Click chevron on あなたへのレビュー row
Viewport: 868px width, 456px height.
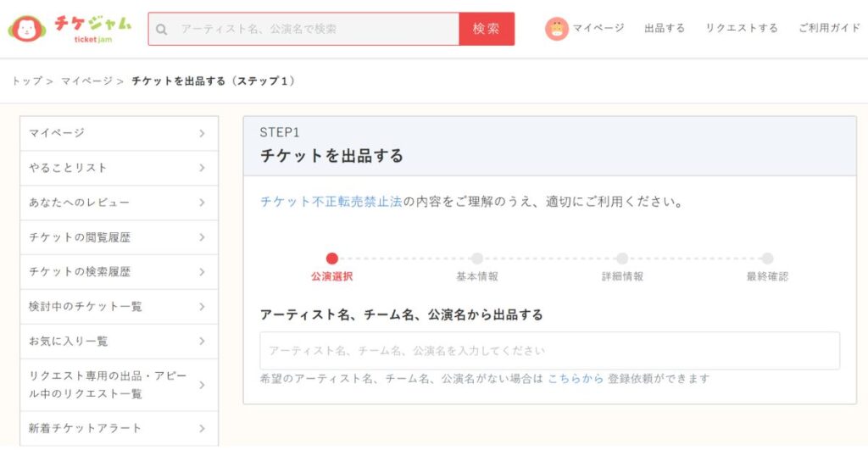202,203
